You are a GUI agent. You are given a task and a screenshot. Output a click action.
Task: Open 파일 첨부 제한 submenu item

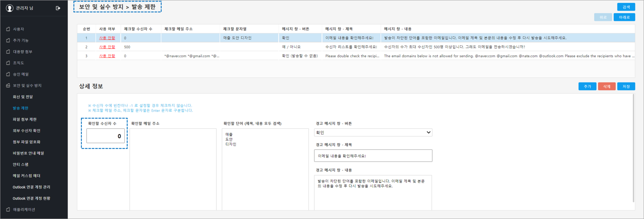(x=24, y=119)
